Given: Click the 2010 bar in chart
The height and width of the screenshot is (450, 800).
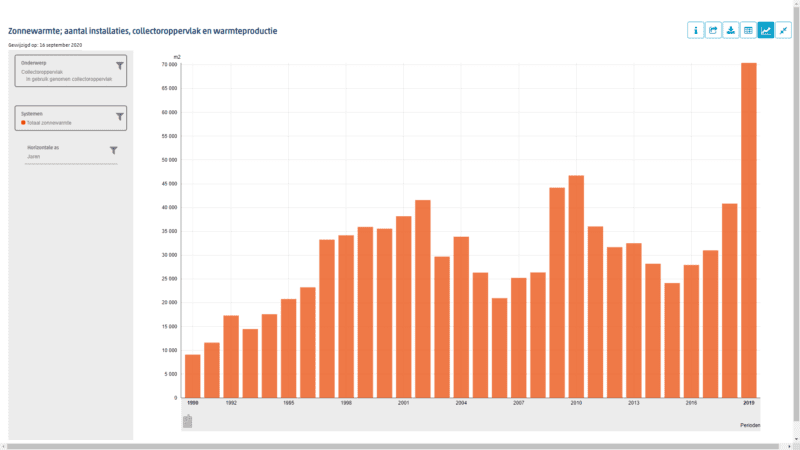Looking at the screenshot, I should pos(576,286).
